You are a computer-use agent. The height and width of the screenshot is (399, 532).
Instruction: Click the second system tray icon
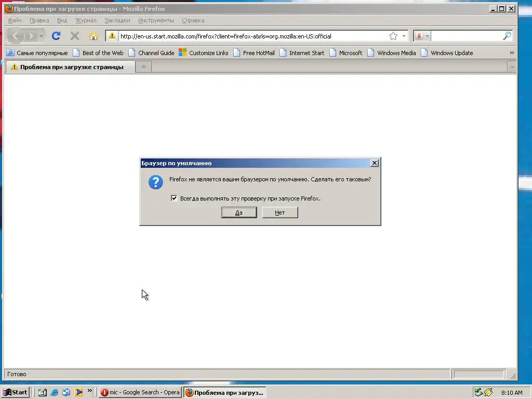488,392
